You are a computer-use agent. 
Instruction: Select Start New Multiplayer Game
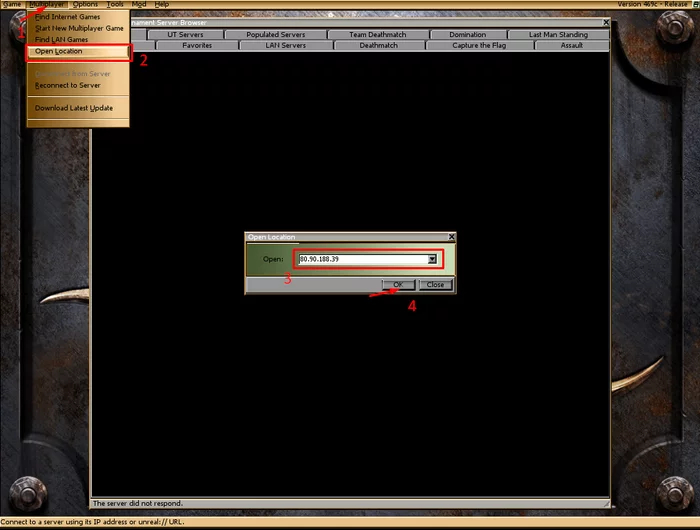[77, 28]
